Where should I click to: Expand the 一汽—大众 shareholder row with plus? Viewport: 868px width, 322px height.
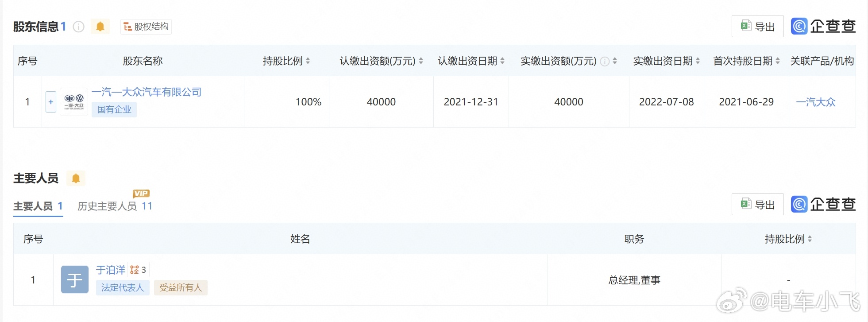tap(51, 102)
